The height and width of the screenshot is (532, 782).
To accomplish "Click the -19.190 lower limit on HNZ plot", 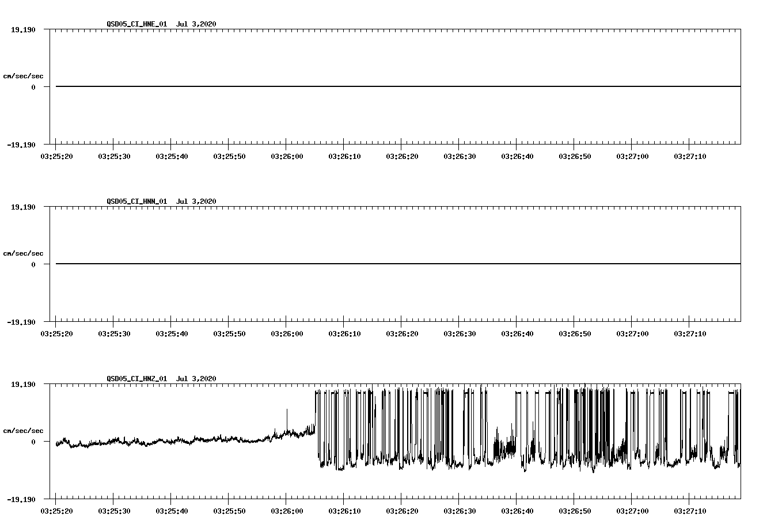I will pos(22,500).
